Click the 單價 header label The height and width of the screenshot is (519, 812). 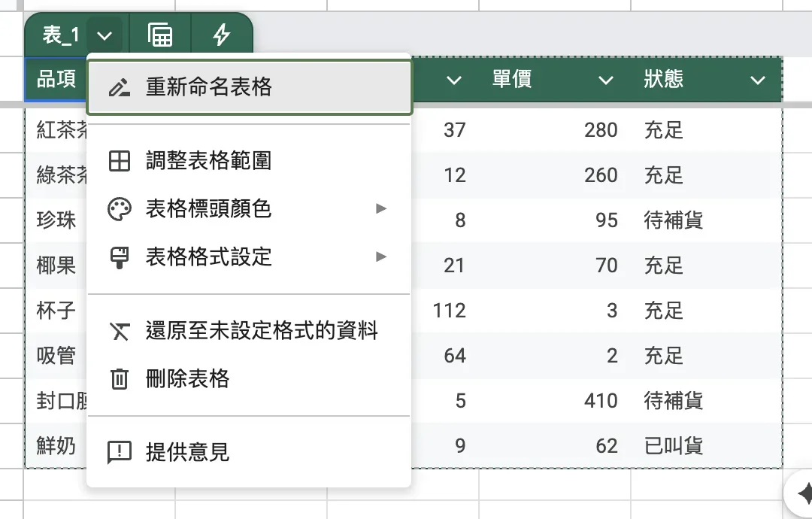click(x=512, y=79)
